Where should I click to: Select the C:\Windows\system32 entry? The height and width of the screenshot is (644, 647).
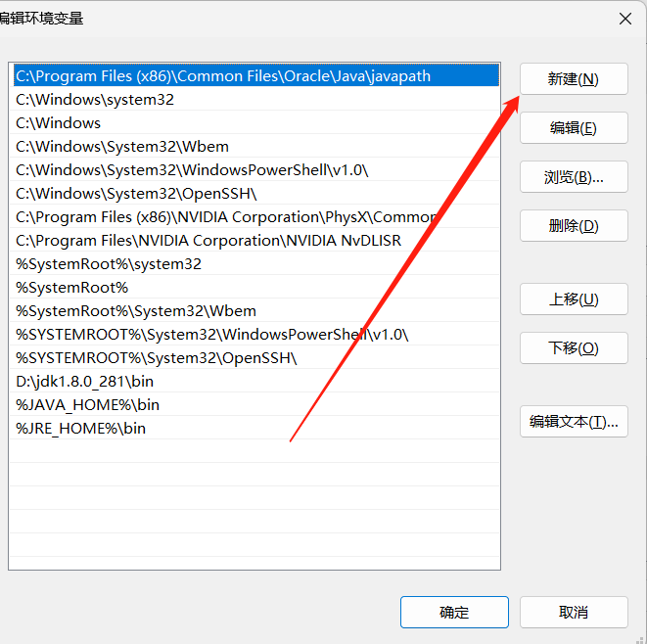coord(254,100)
